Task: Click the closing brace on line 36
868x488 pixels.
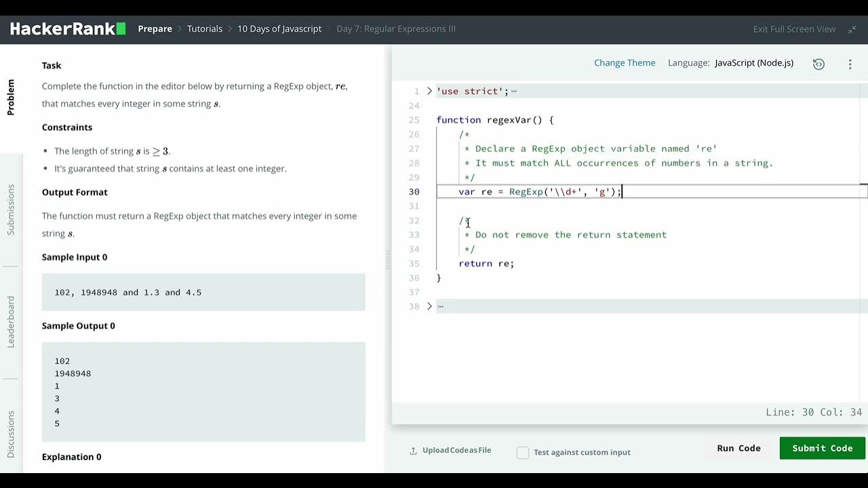Action: pos(439,278)
